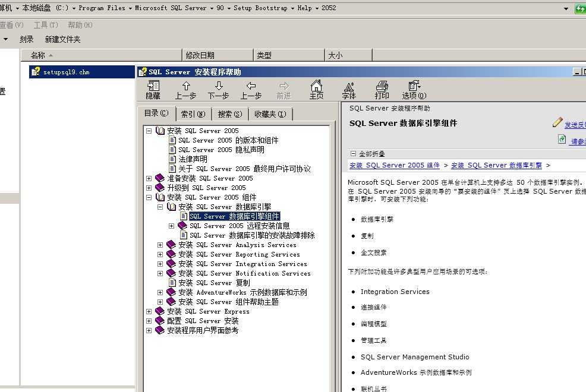586x392 pixels.
Task: Expand the Integration Services install node
Action: click(160, 264)
